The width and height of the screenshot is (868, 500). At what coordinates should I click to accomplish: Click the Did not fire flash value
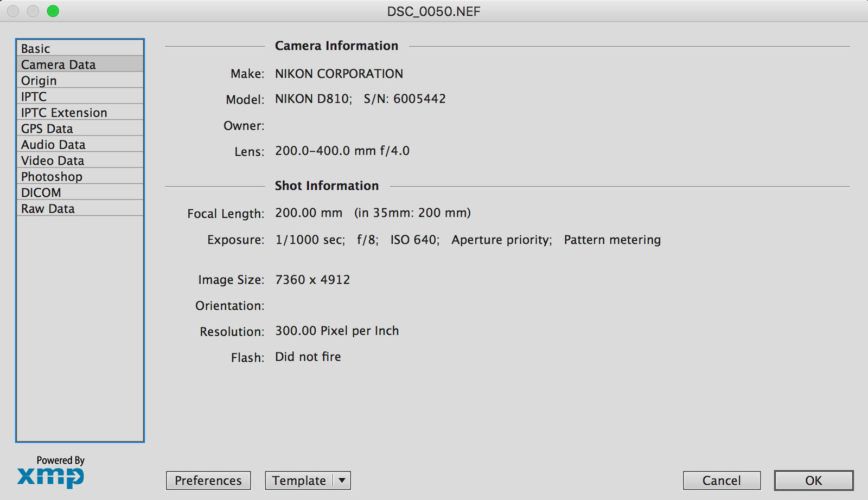click(x=308, y=357)
